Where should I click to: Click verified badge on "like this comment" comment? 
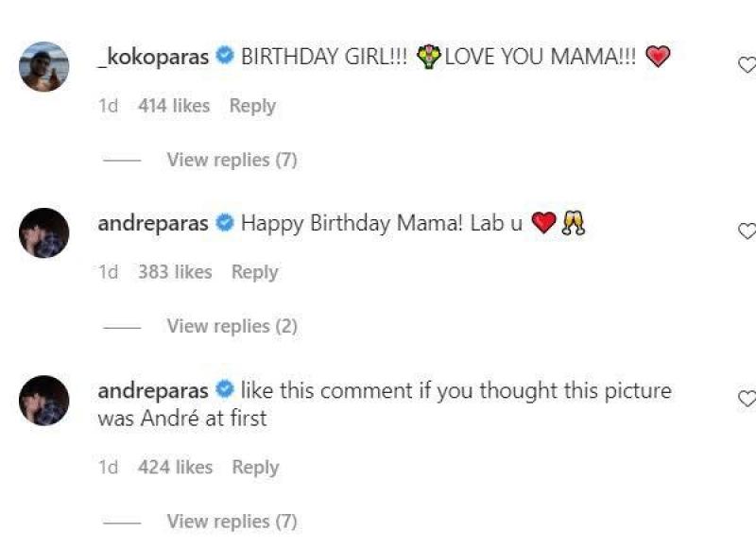coord(225,390)
